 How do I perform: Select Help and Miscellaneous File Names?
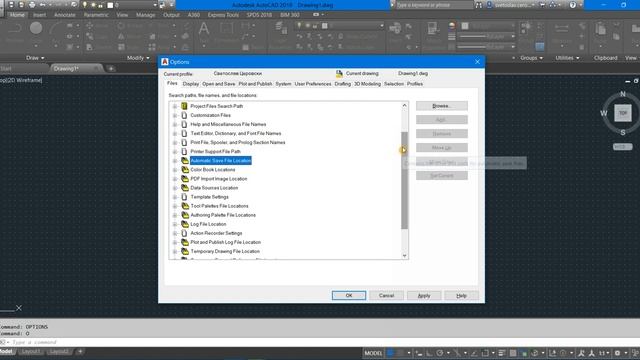[228, 124]
